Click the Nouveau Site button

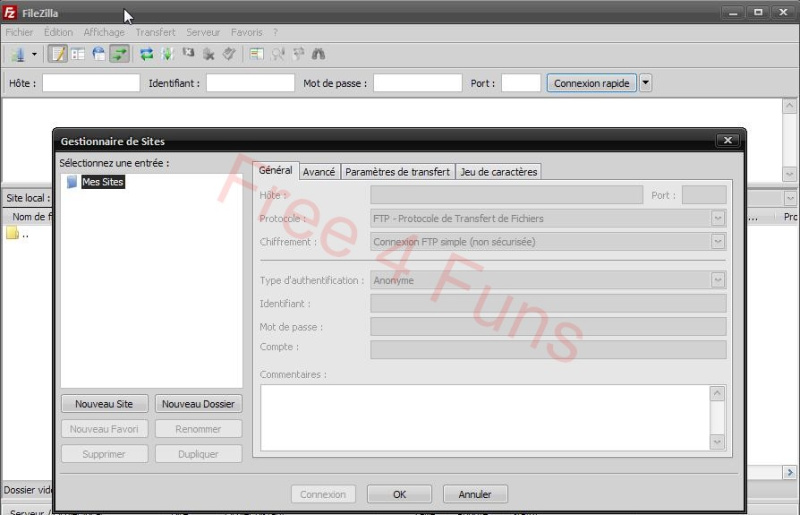(x=104, y=404)
